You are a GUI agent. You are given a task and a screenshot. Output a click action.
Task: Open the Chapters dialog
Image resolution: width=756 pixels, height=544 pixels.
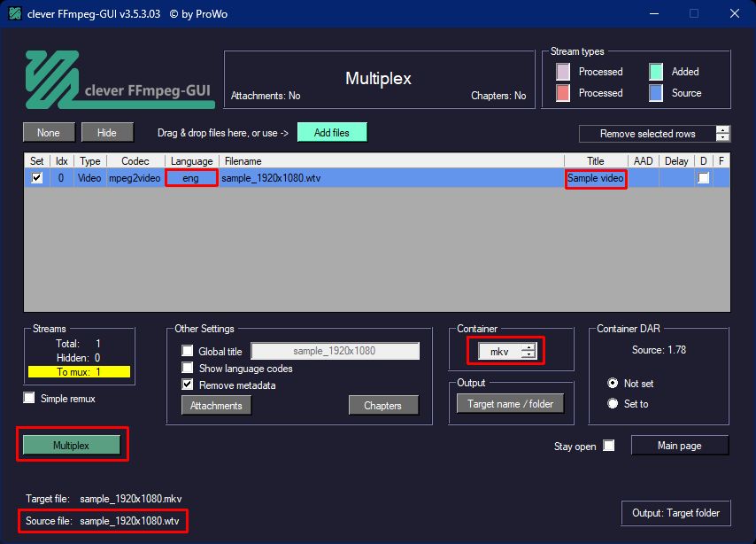point(382,406)
